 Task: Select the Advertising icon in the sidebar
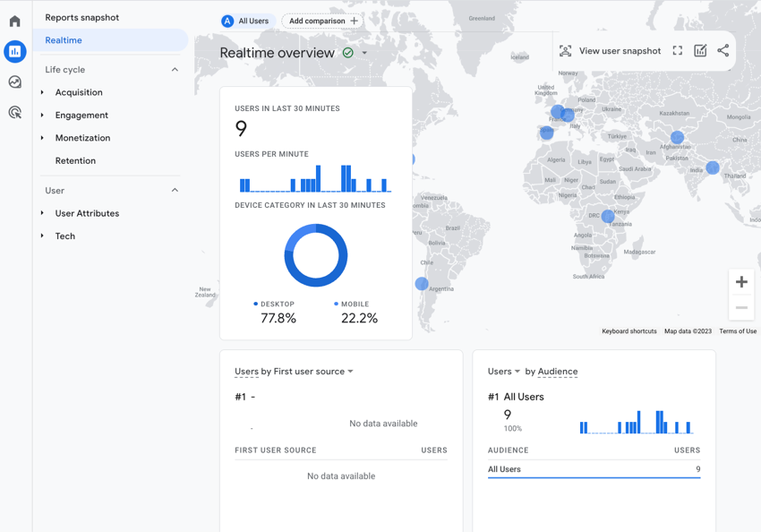pyautogui.click(x=14, y=111)
